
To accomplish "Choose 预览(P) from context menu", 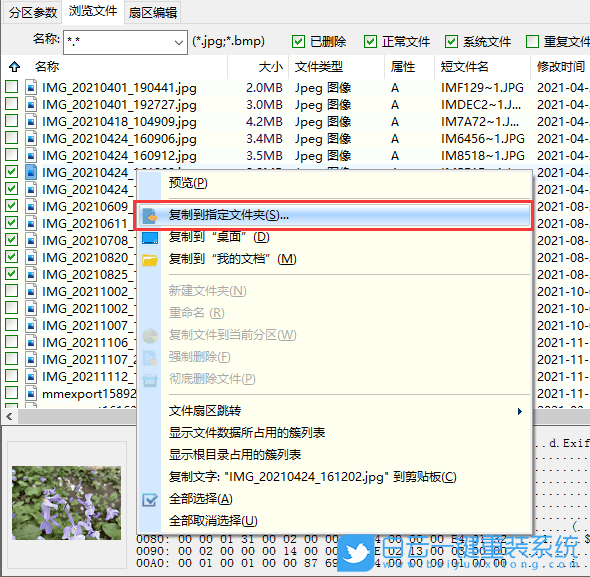I will tap(335, 183).
